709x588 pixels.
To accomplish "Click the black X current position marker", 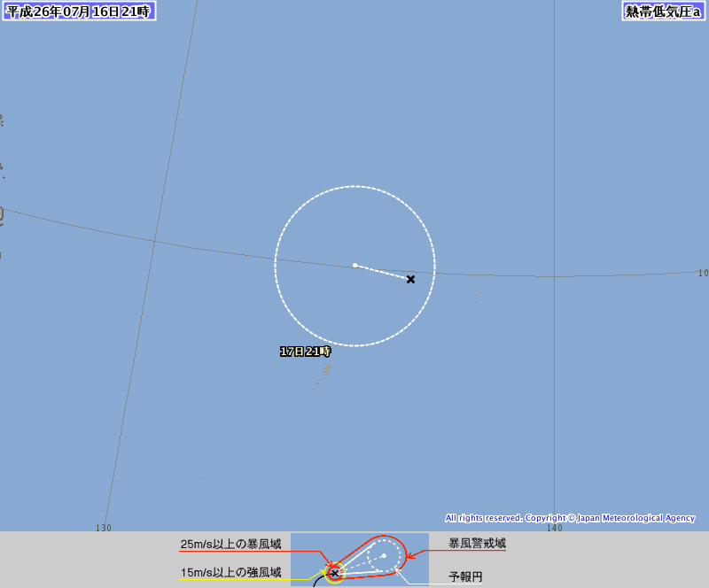I will coord(410,279).
